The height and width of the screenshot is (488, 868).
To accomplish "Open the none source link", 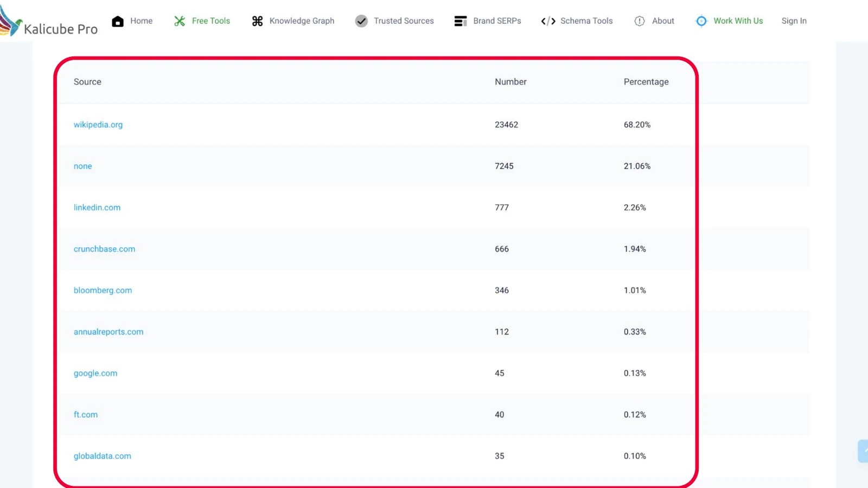I will pyautogui.click(x=83, y=166).
